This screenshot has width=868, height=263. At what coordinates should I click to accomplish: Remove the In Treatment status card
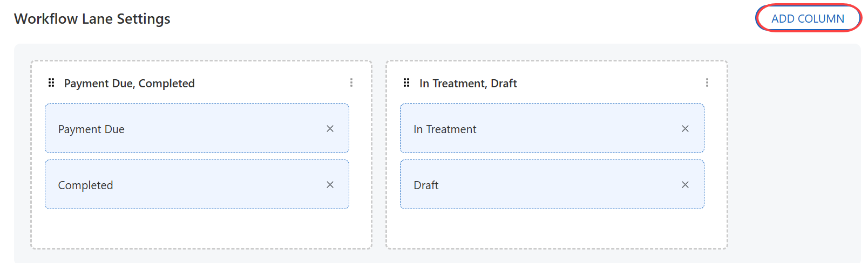point(685,129)
